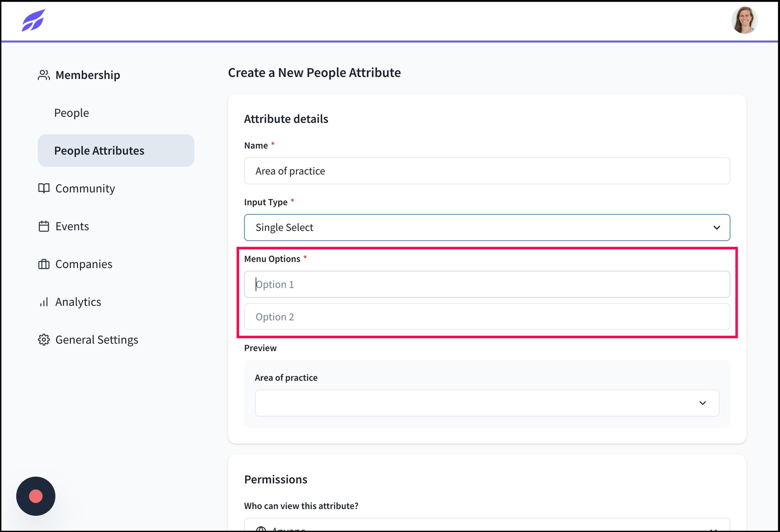
Task: Click the preview dropdown chevron arrow
Action: coord(702,403)
